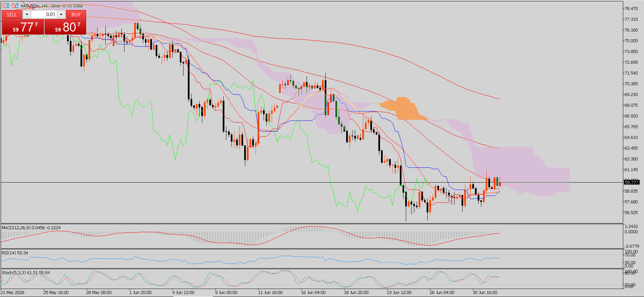Screen dimensions: 644x297
Task: Select the Stoch(5,3,3) indicator label
Action: point(26,273)
